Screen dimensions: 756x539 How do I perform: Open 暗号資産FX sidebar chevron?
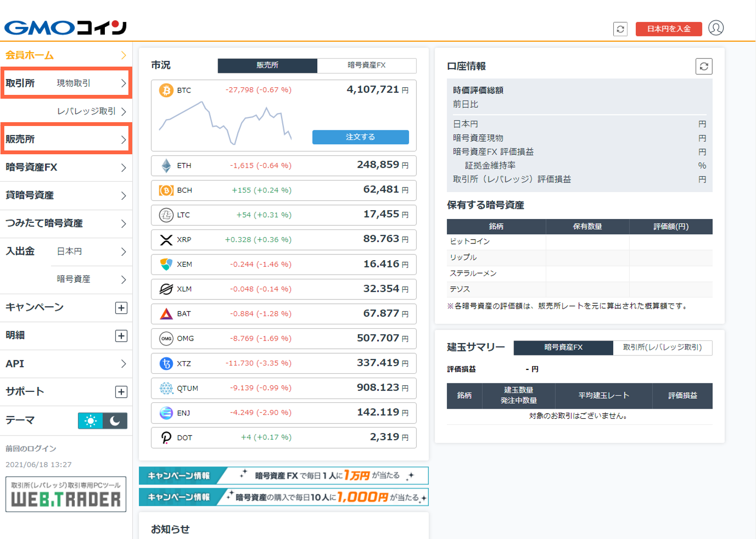tap(124, 168)
